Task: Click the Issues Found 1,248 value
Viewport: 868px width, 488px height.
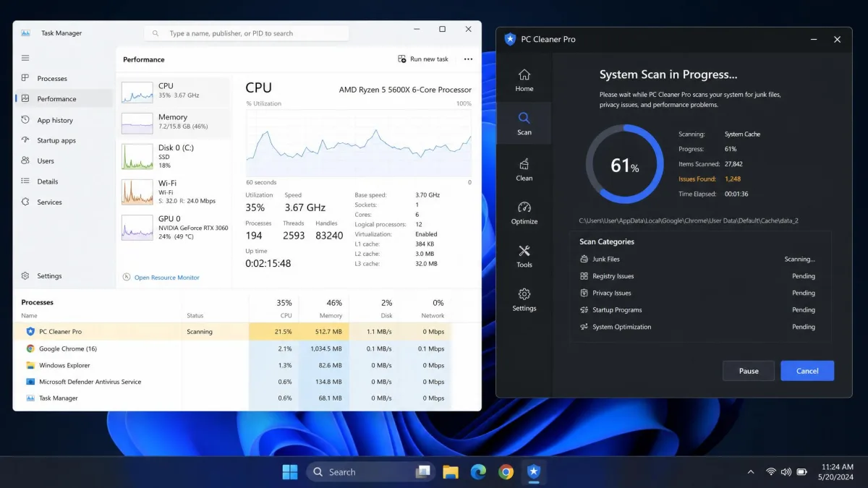Action: tap(733, 179)
